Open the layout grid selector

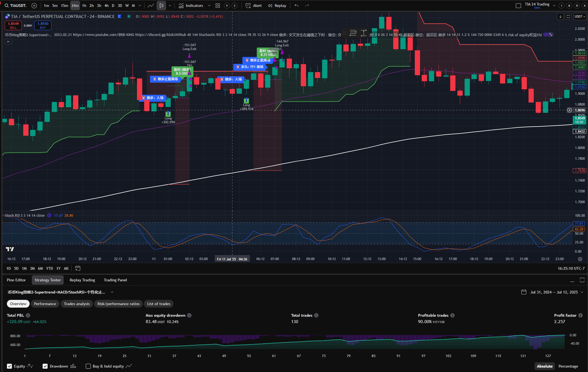[x=218, y=6]
